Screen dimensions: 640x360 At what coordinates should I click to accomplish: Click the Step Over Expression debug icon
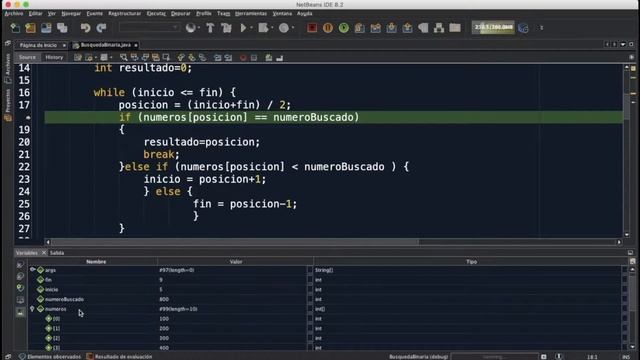click(376, 28)
